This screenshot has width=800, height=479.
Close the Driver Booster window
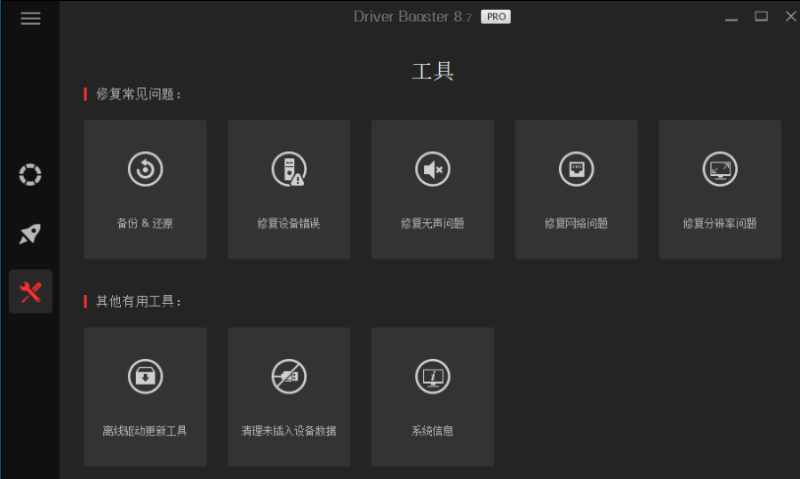791,17
